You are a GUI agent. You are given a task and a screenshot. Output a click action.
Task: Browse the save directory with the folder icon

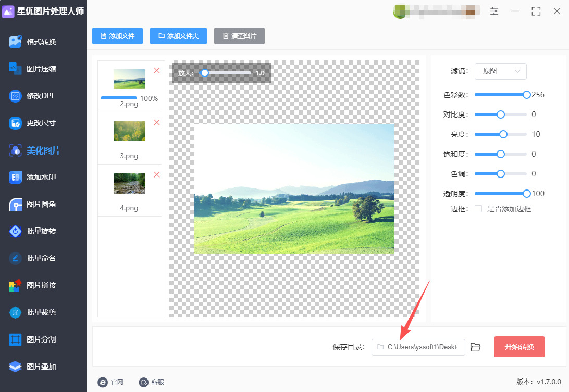pos(475,347)
